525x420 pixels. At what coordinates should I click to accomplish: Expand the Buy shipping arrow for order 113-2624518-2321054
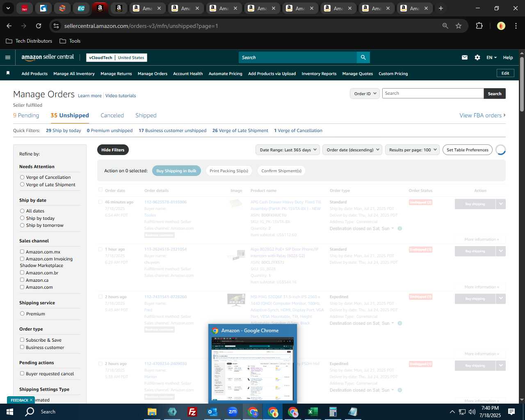[x=501, y=251]
